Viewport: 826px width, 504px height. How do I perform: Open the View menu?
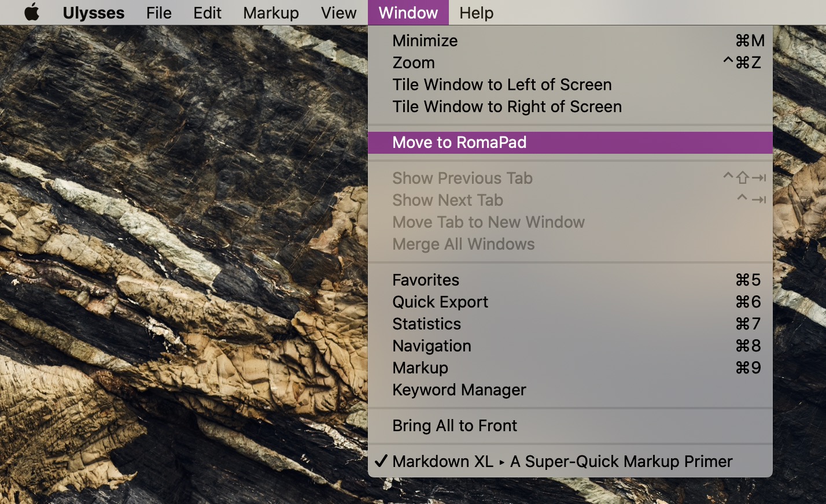coord(338,13)
